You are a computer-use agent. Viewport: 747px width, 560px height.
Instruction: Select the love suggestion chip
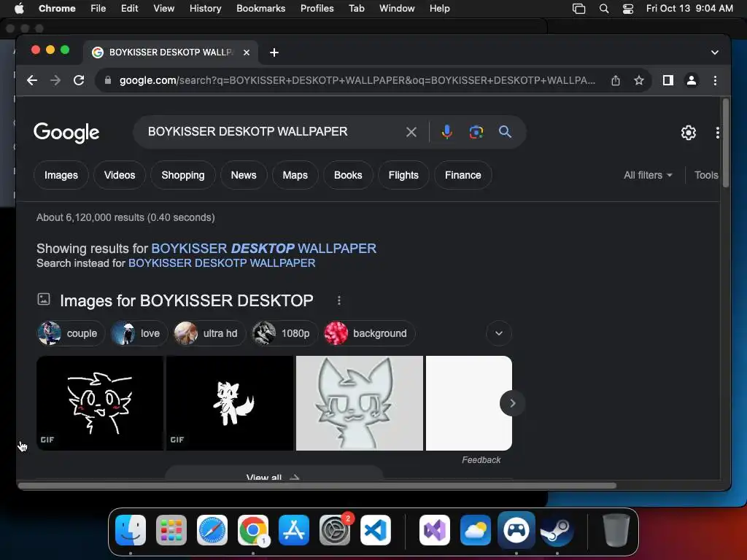coord(139,333)
